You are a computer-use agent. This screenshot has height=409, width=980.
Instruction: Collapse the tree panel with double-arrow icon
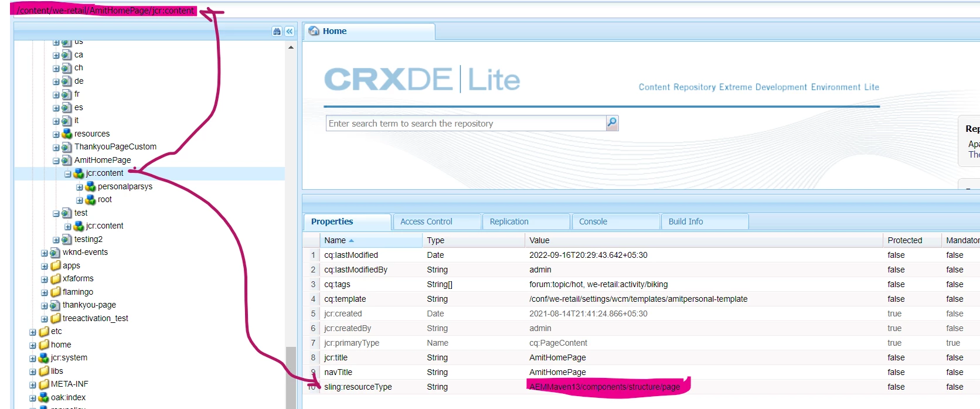[x=290, y=32]
